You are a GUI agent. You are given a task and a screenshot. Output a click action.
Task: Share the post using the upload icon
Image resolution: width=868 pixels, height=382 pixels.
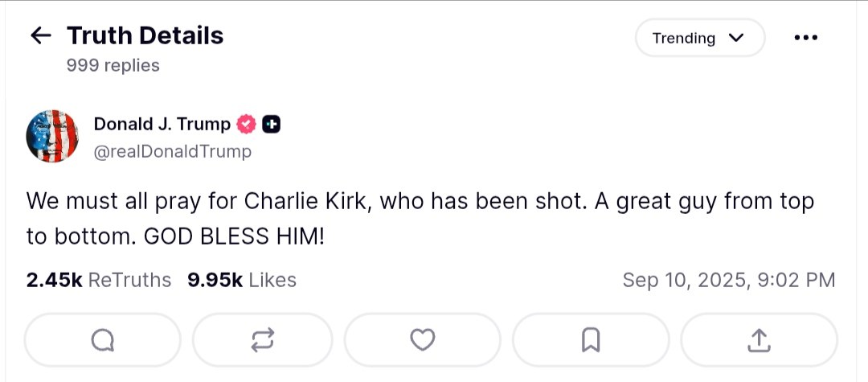pyautogui.click(x=759, y=341)
